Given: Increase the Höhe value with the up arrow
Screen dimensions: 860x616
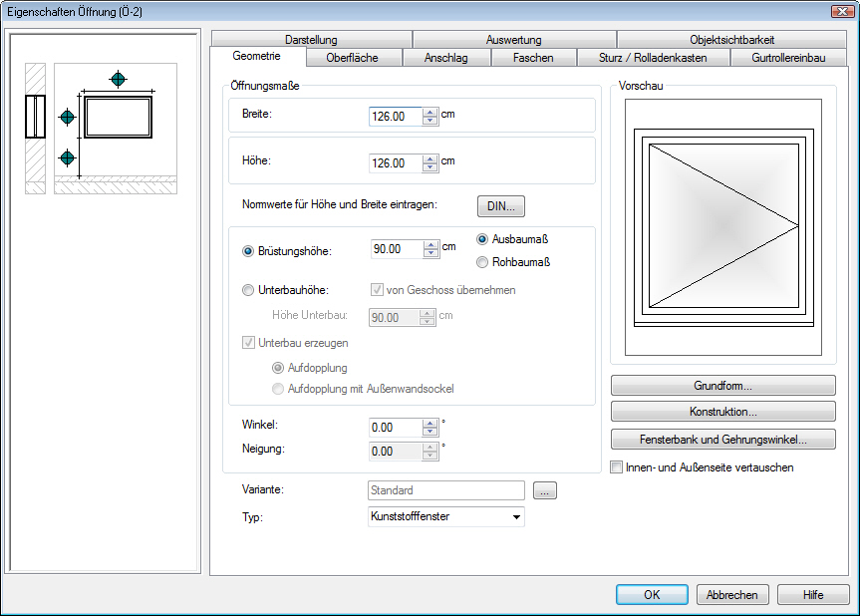Looking at the screenshot, I should [430, 158].
